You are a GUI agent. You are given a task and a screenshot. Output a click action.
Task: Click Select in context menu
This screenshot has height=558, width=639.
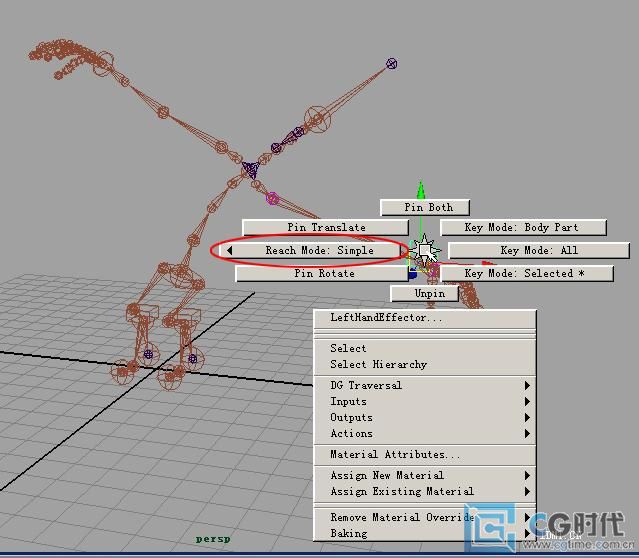point(424,348)
